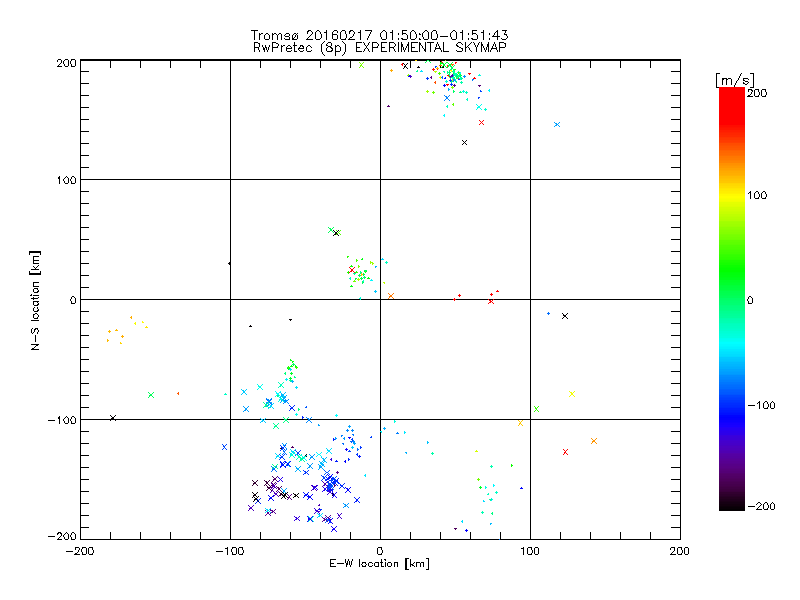
Task: Click the yellow X marker near east 128, south 80
Action: [x=572, y=394]
